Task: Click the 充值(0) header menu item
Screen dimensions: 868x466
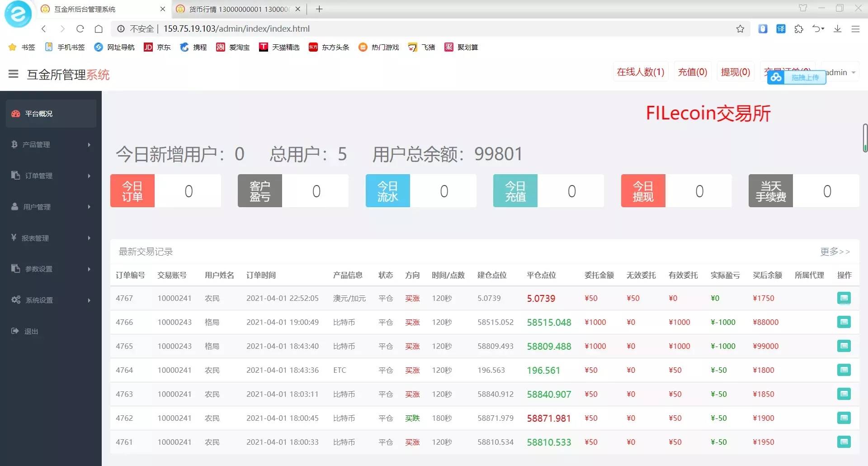Action: (x=693, y=71)
